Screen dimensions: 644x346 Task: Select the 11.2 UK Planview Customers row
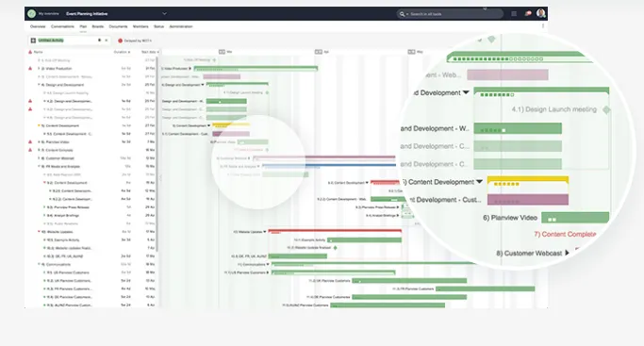[91, 281]
